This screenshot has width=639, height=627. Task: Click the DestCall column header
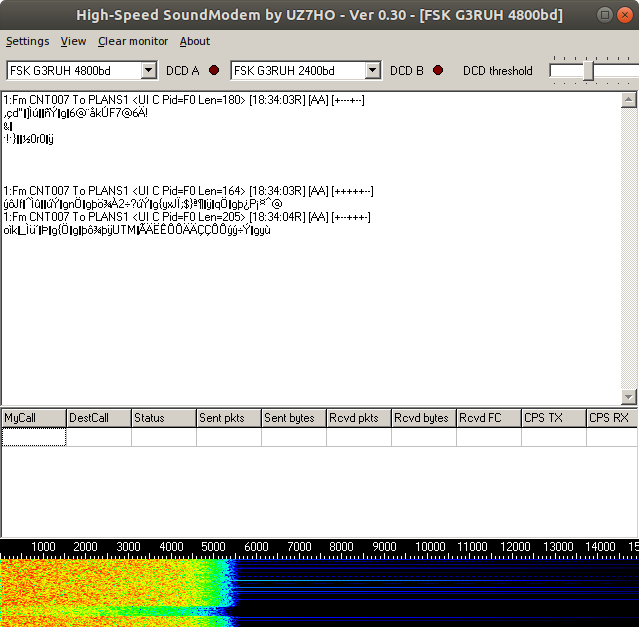pos(99,418)
